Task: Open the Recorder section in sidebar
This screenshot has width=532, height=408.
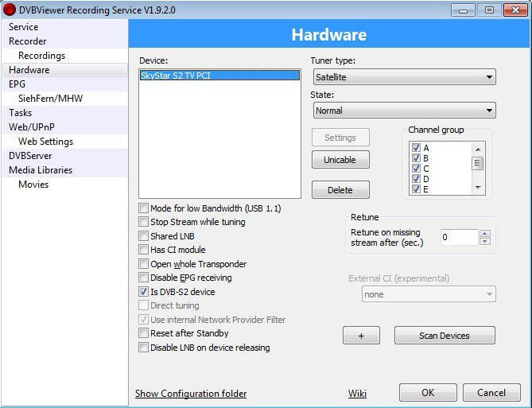Action: pos(28,41)
